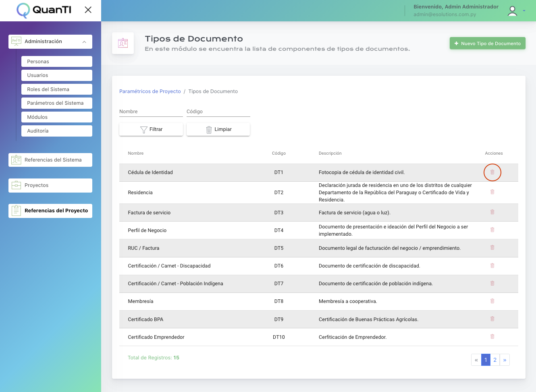Select the Perfil de Negocio name cell
The image size is (536, 392).
pos(147,230)
